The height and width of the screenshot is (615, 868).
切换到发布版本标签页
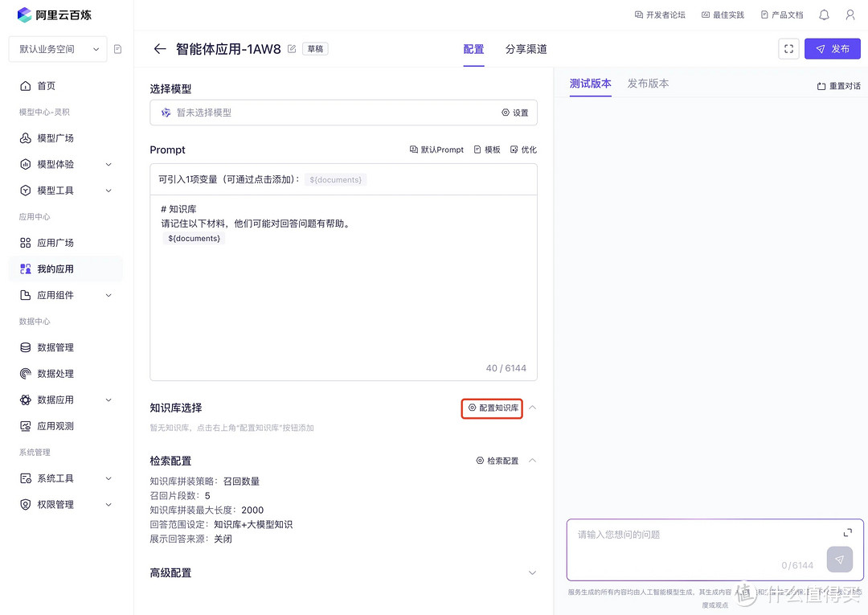point(648,83)
